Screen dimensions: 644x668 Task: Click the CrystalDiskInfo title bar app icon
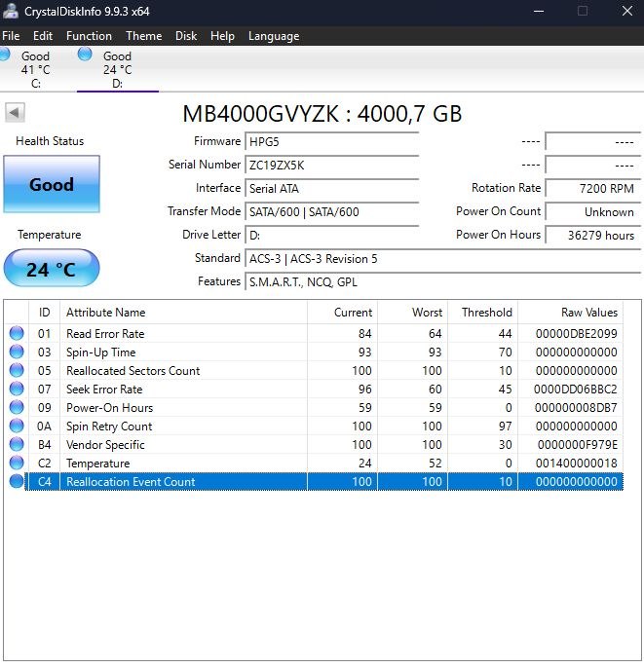[x=10, y=12]
